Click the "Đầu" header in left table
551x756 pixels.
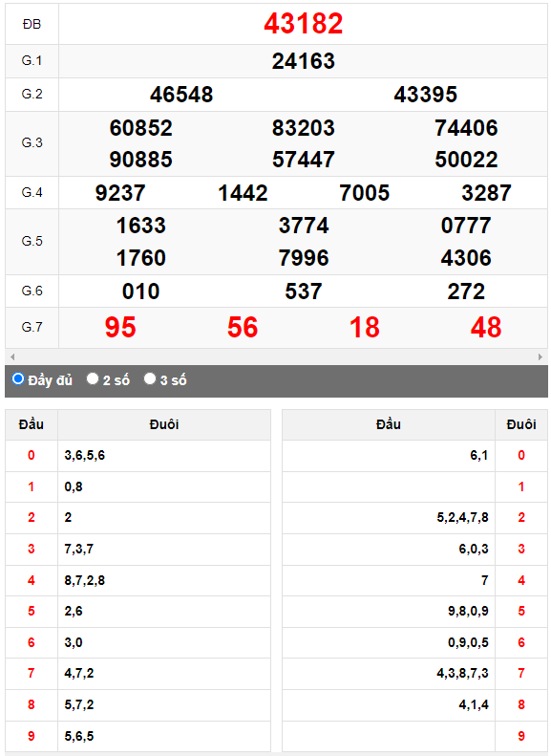pos(32,424)
